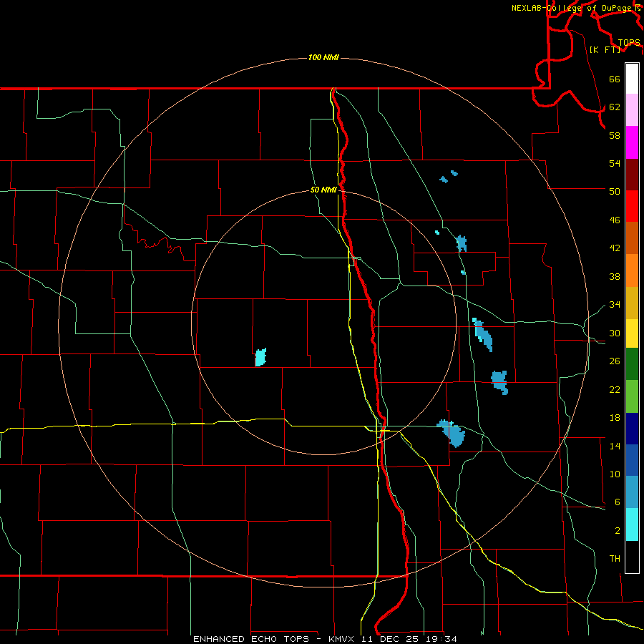Click the legend value 18
The image size is (644, 644).
[x=615, y=418]
